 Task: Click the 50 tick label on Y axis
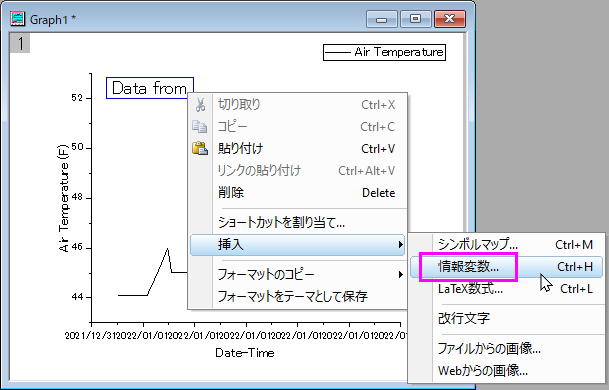tap(77, 147)
